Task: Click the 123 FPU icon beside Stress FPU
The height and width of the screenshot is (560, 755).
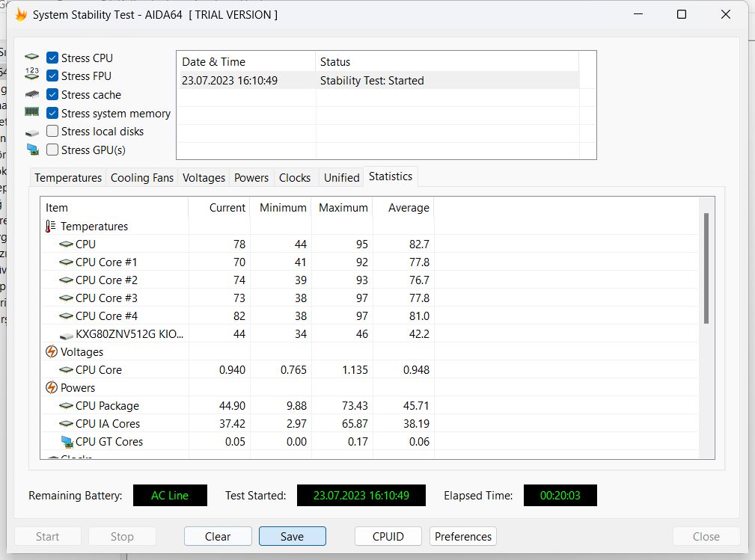Action: 31,73
